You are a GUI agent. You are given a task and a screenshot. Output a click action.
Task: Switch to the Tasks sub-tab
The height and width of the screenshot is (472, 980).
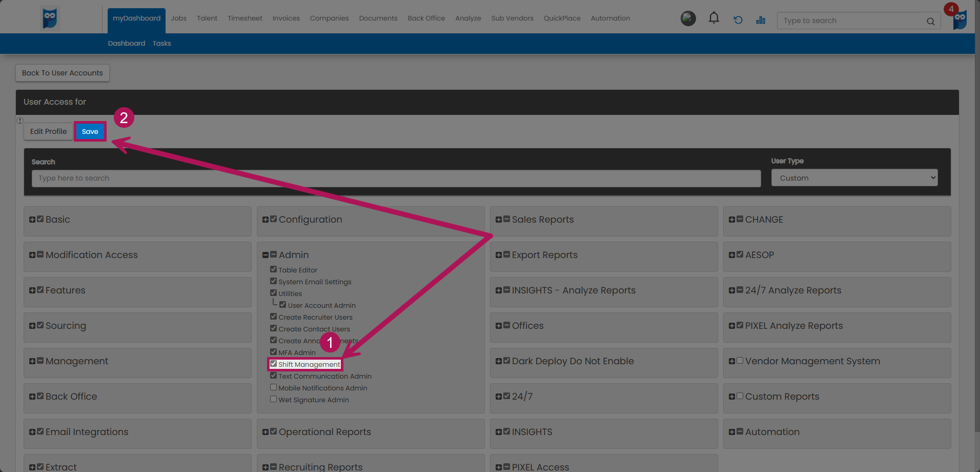coord(161,44)
